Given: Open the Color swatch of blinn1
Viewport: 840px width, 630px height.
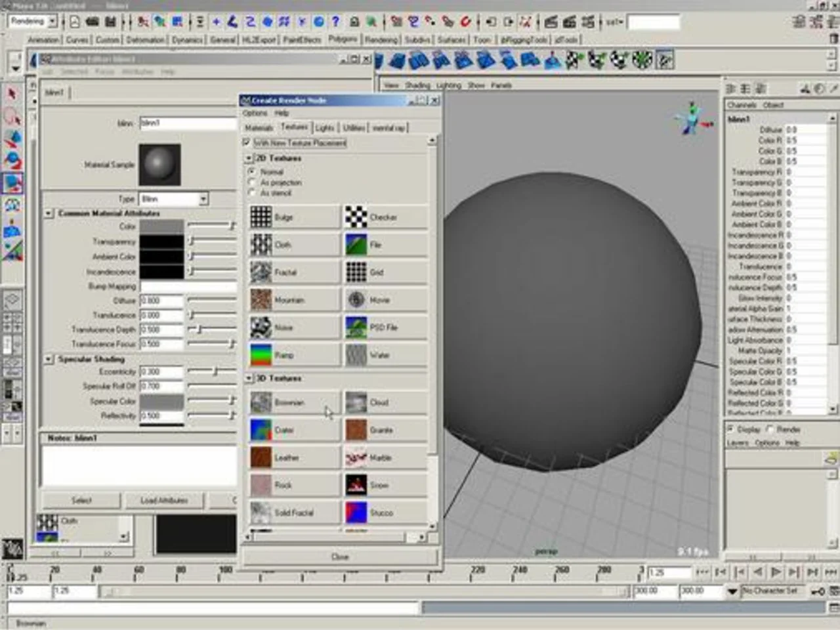Looking at the screenshot, I should [x=161, y=226].
